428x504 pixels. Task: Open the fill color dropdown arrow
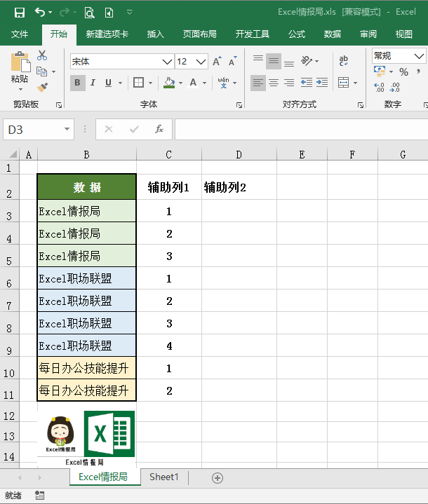click(180, 83)
